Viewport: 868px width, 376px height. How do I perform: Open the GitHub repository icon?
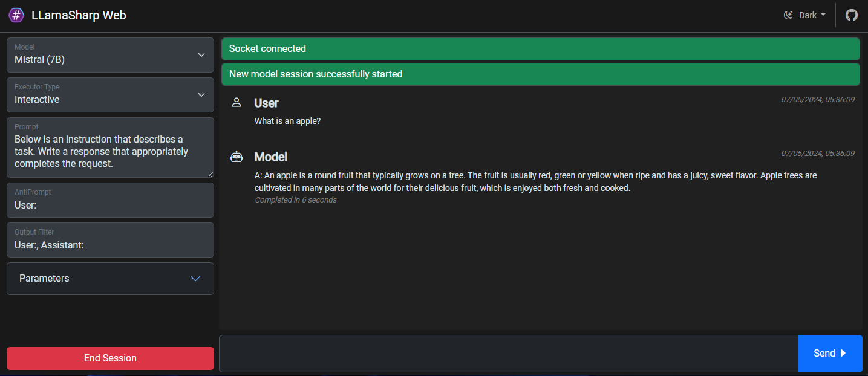tap(852, 15)
